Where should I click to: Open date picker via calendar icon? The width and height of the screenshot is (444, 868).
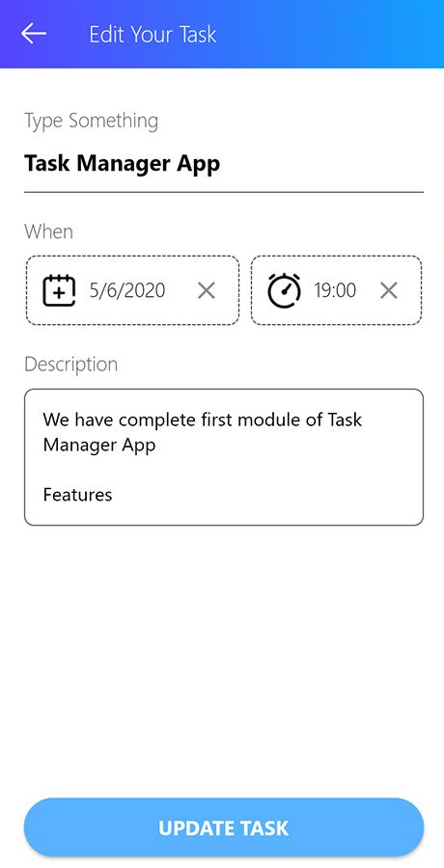[59, 290]
